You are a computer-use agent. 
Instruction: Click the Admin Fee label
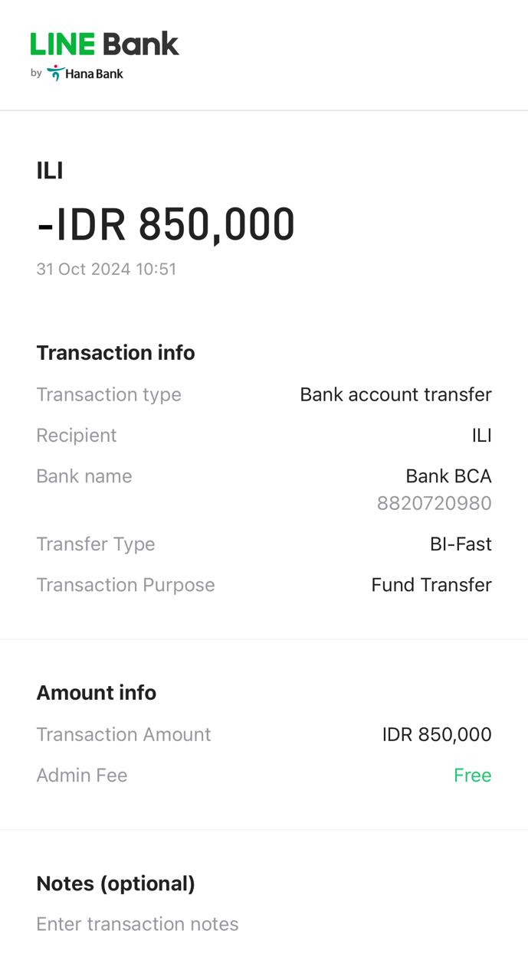click(82, 776)
